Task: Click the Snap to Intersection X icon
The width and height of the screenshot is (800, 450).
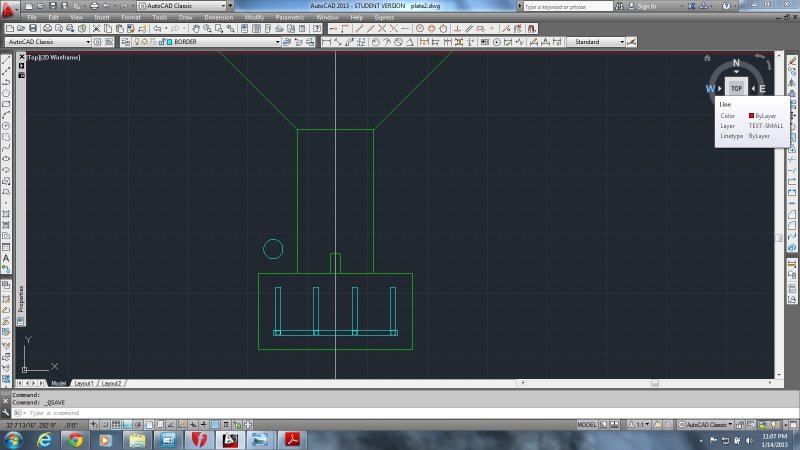Action: 382,29
